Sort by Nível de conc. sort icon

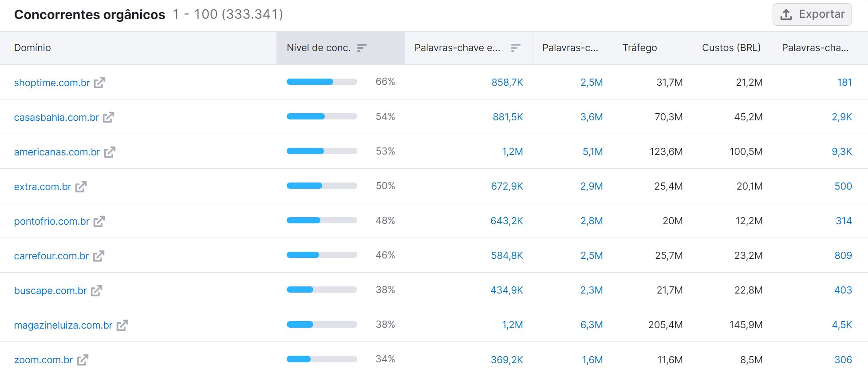tap(362, 48)
